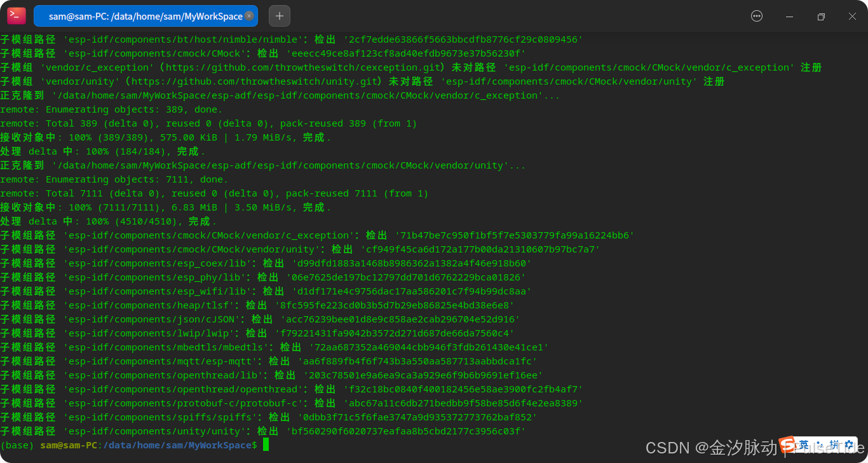Switch the 拼 pinyin input scheme
The height and width of the screenshot is (463, 868).
pyautogui.click(x=834, y=445)
